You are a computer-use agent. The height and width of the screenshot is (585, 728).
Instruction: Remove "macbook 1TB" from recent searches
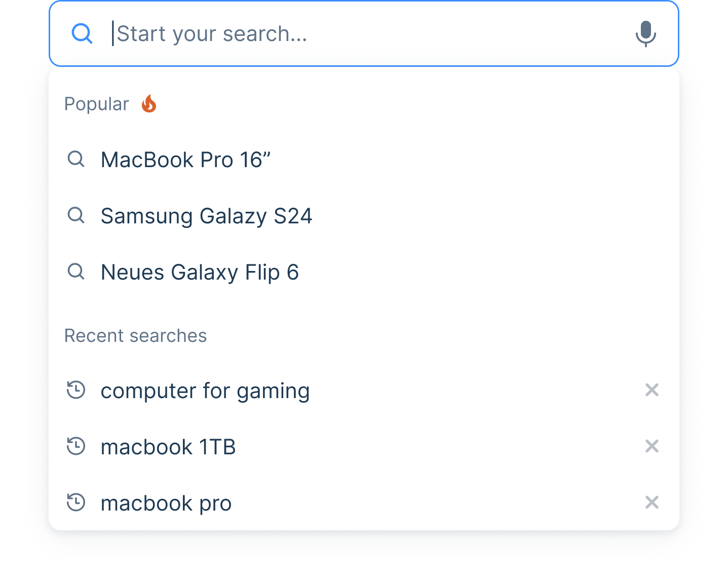click(652, 446)
